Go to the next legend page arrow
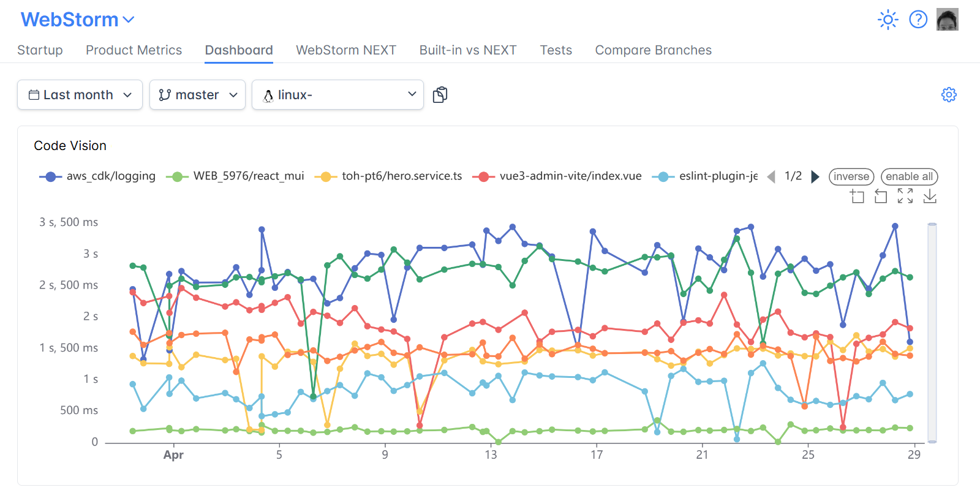This screenshot has height=490, width=980. point(815,176)
